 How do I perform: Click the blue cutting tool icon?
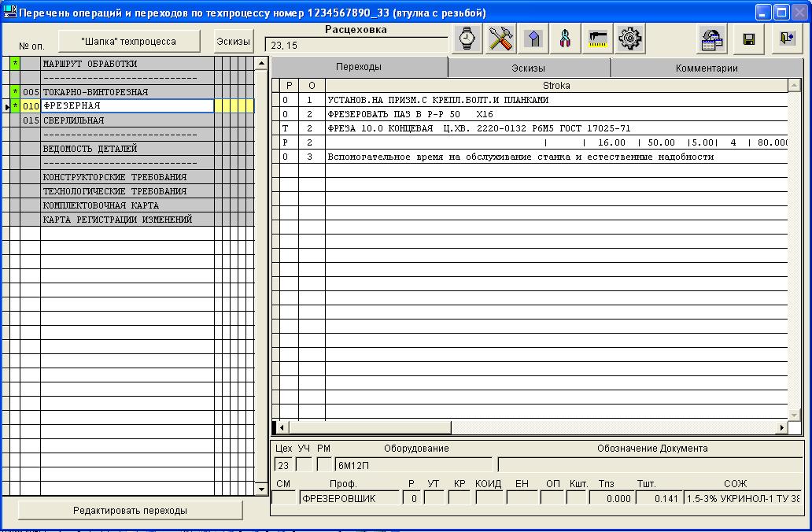click(533, 39)
